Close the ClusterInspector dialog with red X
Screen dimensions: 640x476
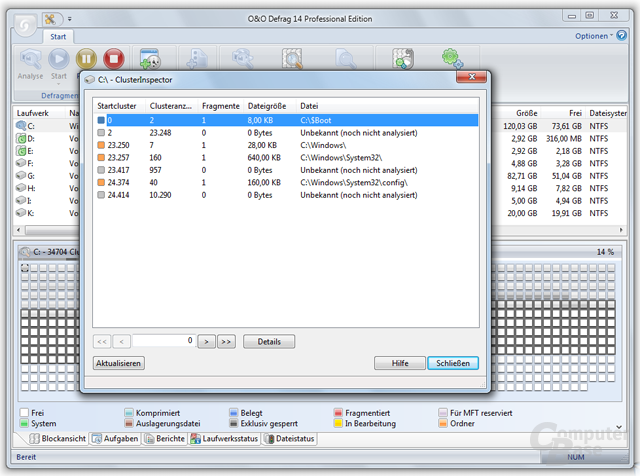[x=471, y=76]
